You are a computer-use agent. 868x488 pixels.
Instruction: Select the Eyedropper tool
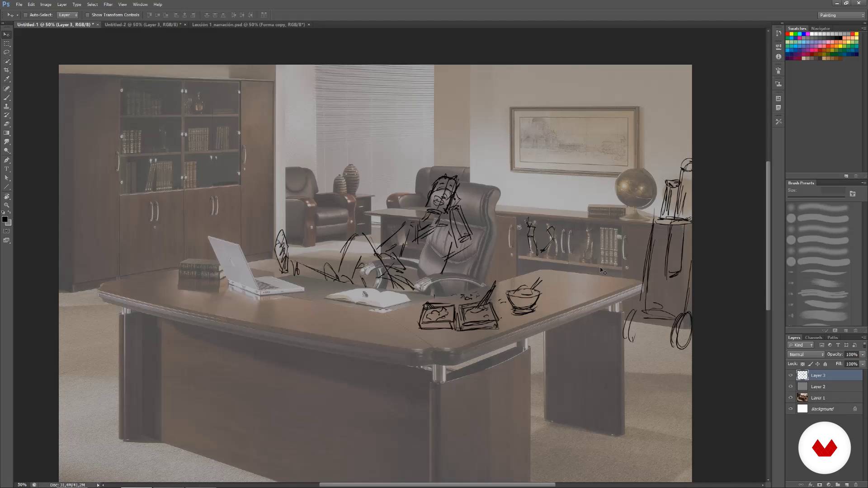pos(6,79)
